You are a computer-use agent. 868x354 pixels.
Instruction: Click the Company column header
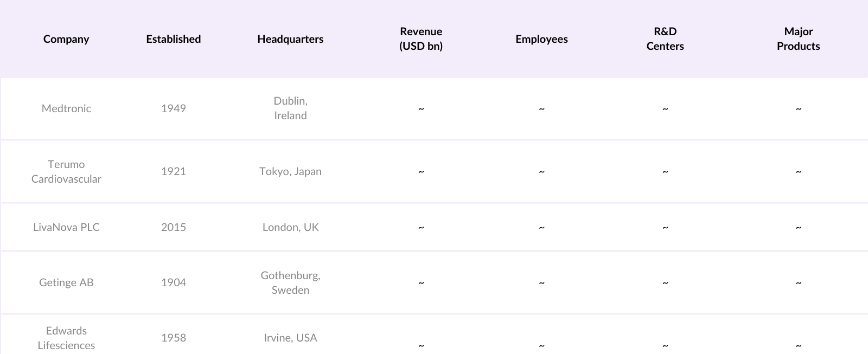tap(66, 39)
